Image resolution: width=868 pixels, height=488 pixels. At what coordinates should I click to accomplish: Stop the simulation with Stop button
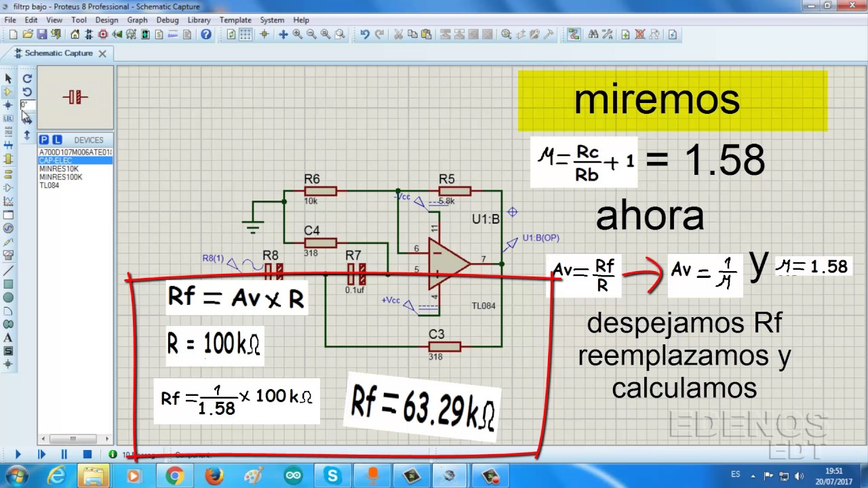click(x=87, y=454)
